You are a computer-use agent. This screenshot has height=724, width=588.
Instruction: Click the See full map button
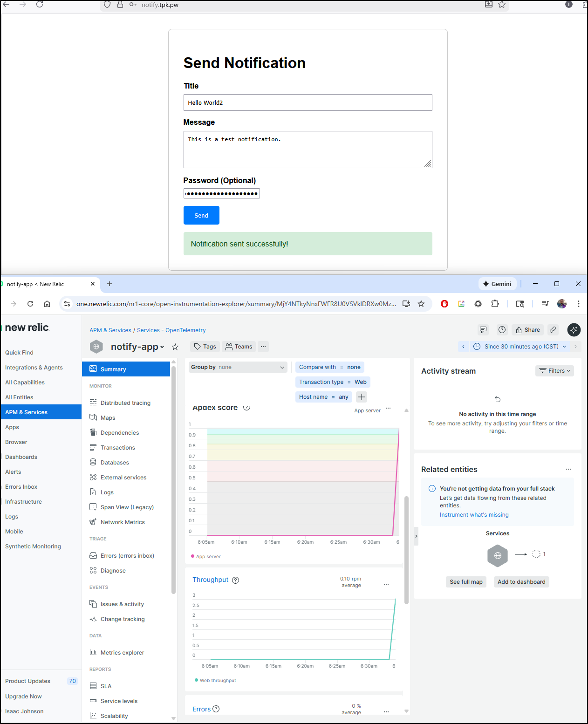click(466, 582)
